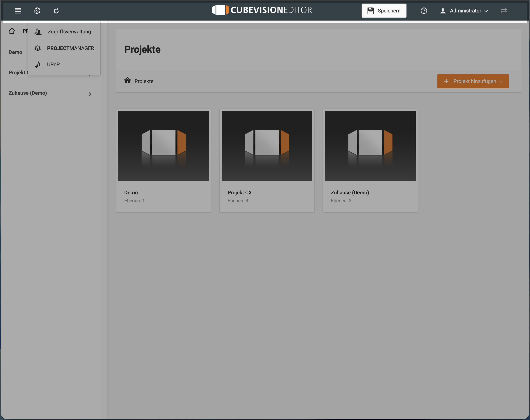This screenshot has width=530, height=420.
Task: Click 'Ebenen: 1' under Demo card
Action: pos(134,201)
